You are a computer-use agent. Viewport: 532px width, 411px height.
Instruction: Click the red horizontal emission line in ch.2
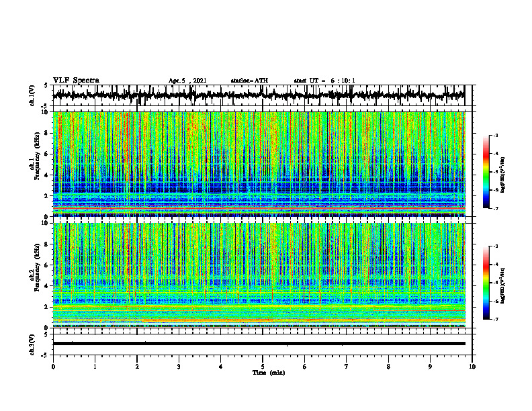click(x=207, y=320)
